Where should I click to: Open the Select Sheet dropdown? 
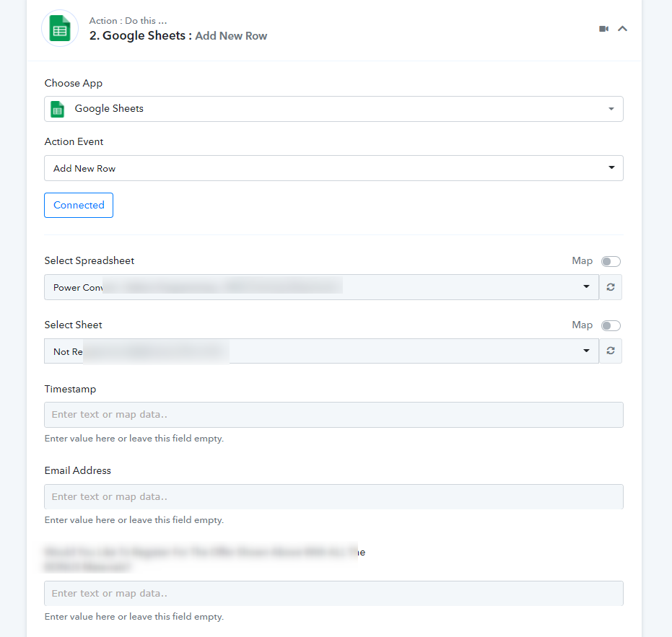[x=321, y=351]
